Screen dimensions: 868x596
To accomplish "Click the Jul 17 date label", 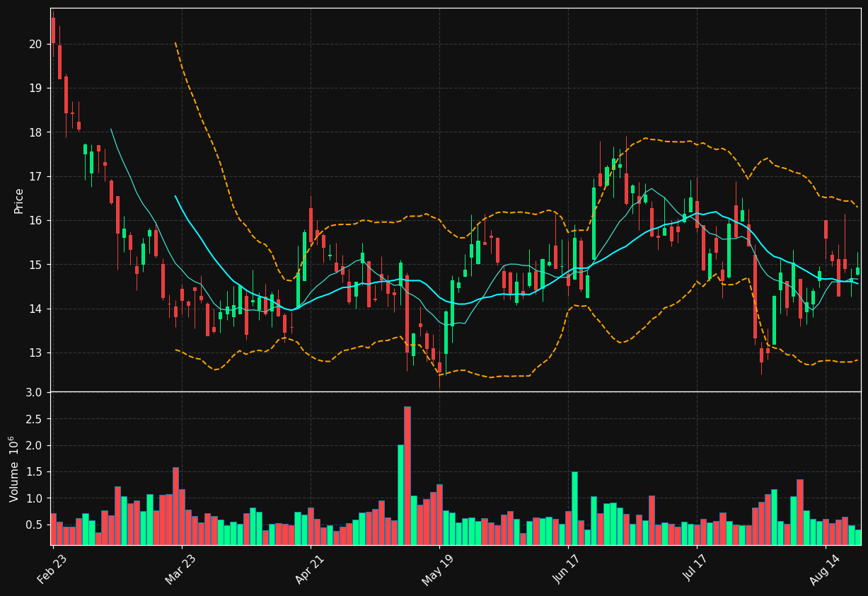I will pos(696,568).
